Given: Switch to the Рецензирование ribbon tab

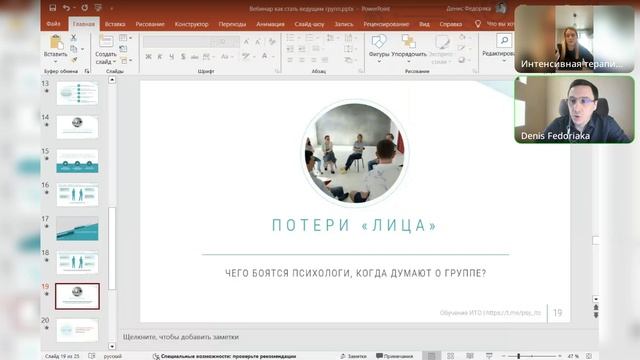Looking at the screenshot, I should coord(386,24).
